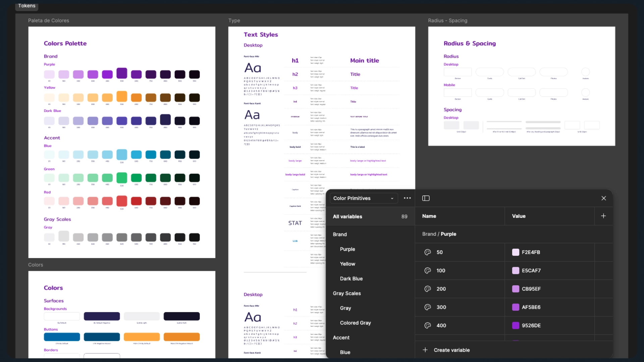Select the Yellow group in the sidebar
Viewport: 644px width, 362px height.
pyautogui.click(x=347, y=264)
